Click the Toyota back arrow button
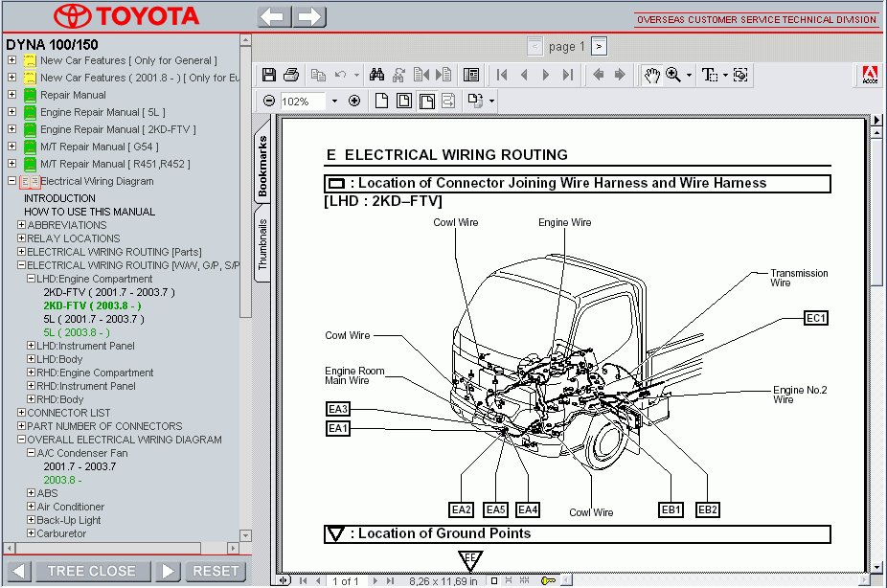Viewport: 887px width, 588px height. 274,16
